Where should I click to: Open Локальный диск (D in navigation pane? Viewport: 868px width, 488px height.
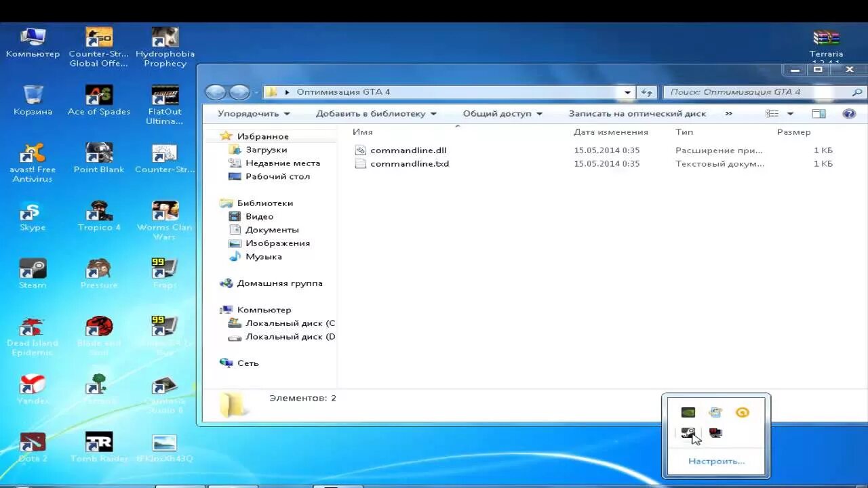pyautogui.click(x=290, y=337)
